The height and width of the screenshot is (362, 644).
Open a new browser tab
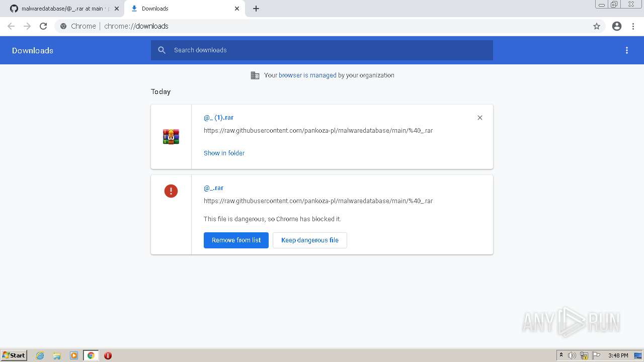(x=256, y=9)
